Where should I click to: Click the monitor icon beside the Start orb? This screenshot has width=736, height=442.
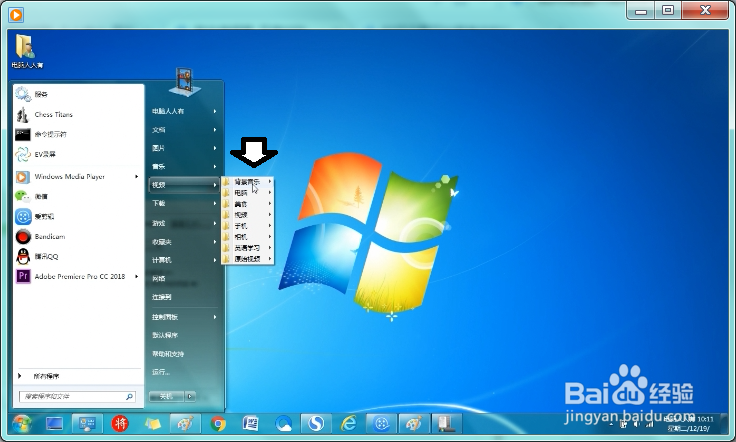[54, 424]
